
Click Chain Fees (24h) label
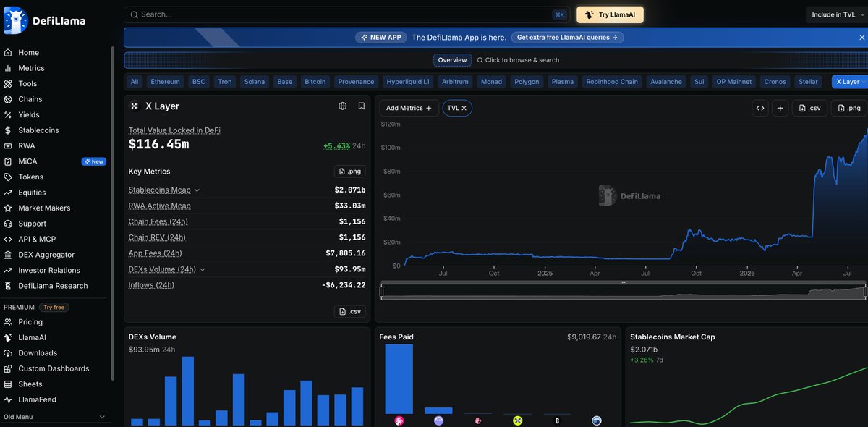point(158,221)
